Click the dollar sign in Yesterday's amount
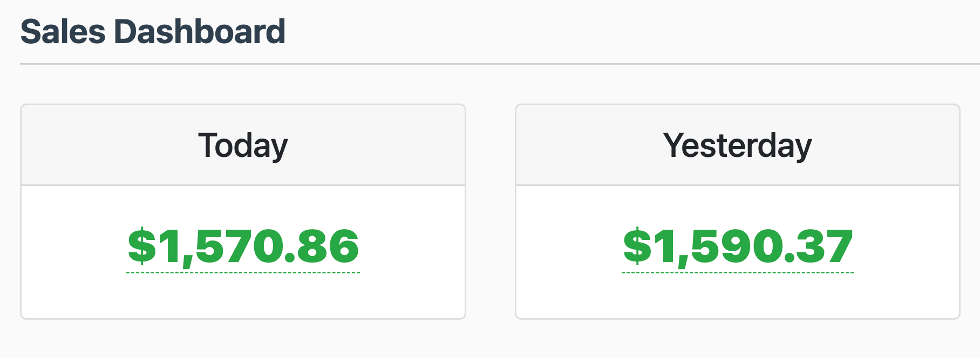The height and width of the screenshot is (358, 980). pos(637,246)
